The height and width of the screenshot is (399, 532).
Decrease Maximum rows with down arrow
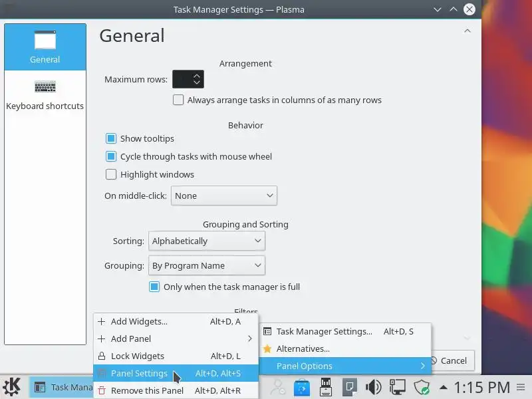[197, 82]
